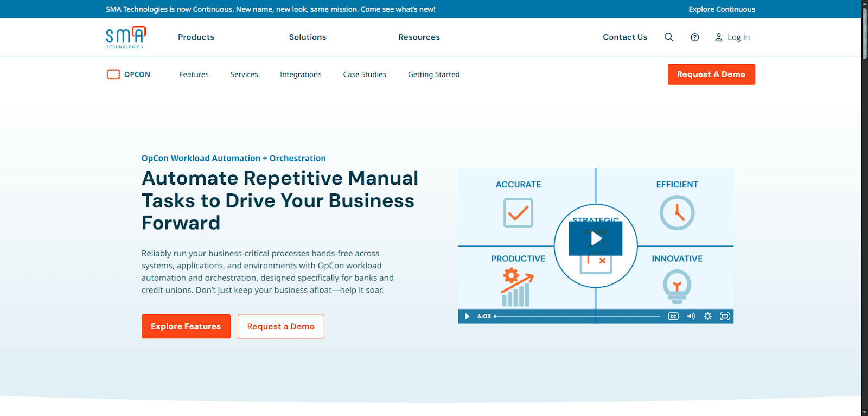Viewport: 868px width, 416px height.
Task: Open the Services tab
Action: (244, 74)
